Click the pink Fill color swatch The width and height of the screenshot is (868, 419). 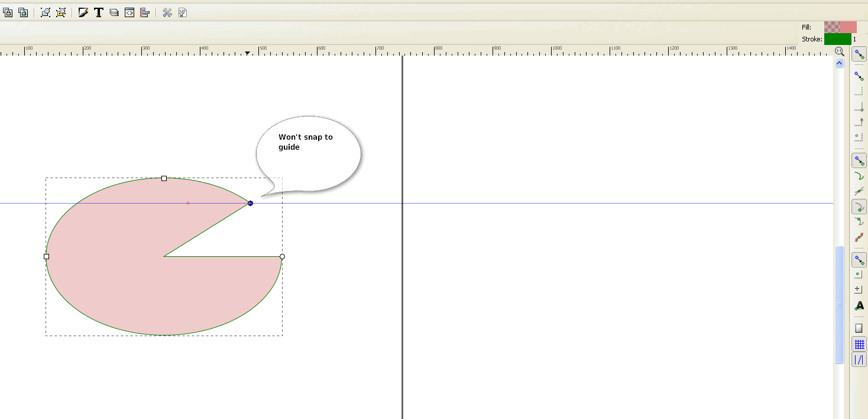click(x=840, y=27)
